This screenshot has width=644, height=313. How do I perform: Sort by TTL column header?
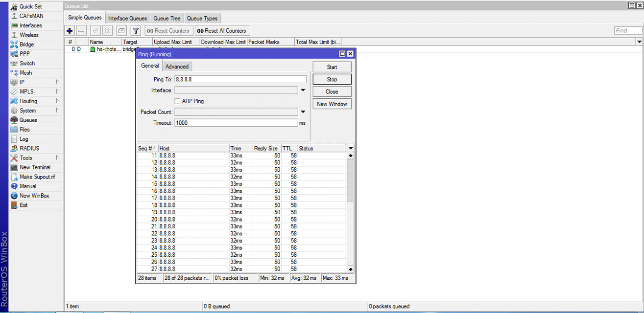(x=289, y=148)
